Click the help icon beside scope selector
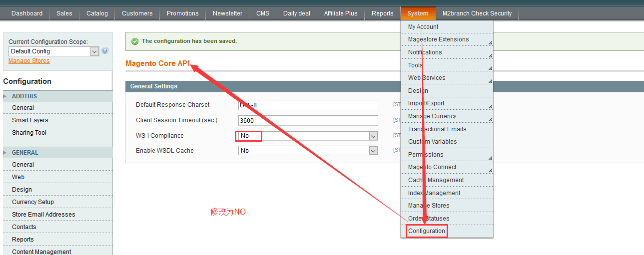 click(105, 51)
